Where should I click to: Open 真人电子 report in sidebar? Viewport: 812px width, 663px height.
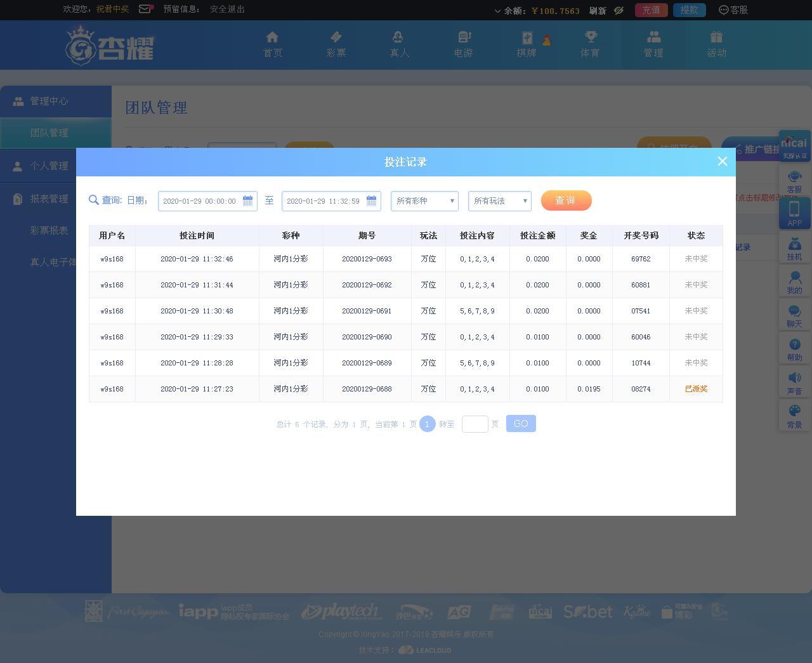point(53,261)
